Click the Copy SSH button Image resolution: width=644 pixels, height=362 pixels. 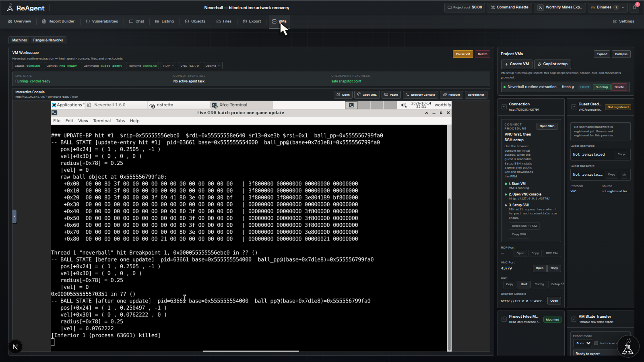tap(519, 234)
